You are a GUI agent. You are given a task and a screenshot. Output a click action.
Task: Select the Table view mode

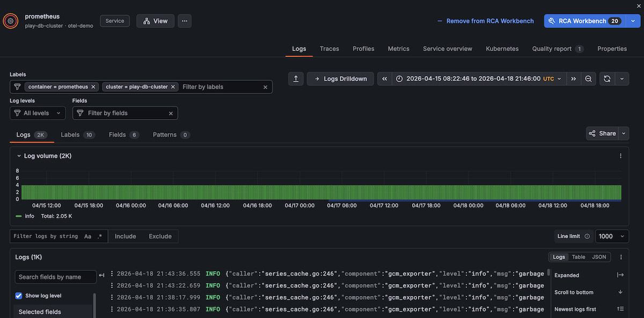point(579,257)
